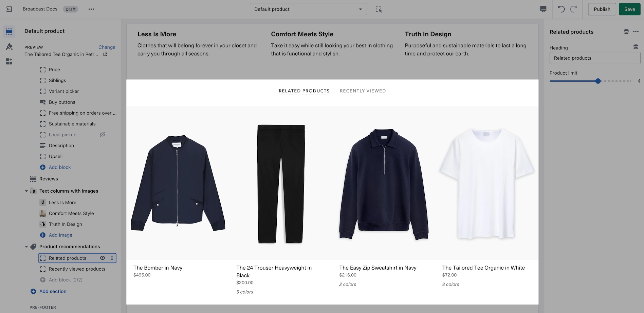Show the hidden Local pickup block
644x313 pixels.
[102, 135]
